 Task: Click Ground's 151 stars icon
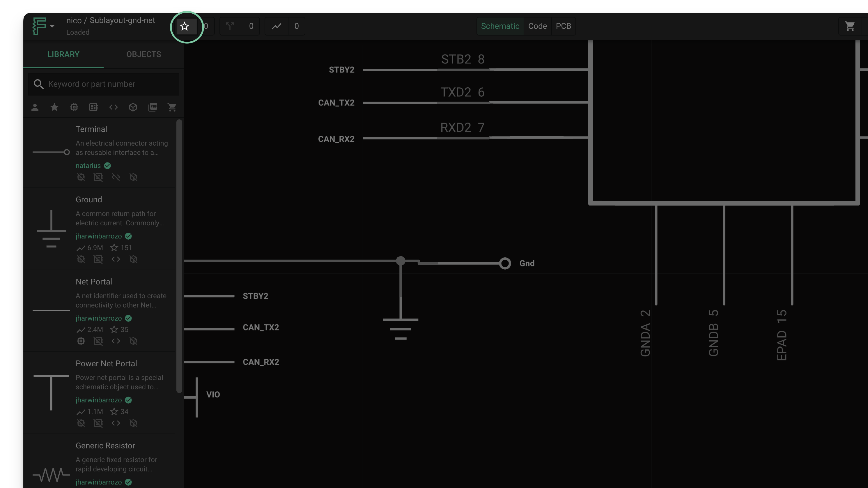114,248
